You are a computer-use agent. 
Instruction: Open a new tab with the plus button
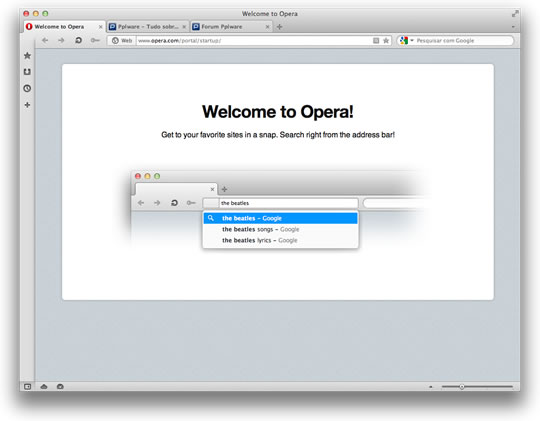[x=280, y=27]
